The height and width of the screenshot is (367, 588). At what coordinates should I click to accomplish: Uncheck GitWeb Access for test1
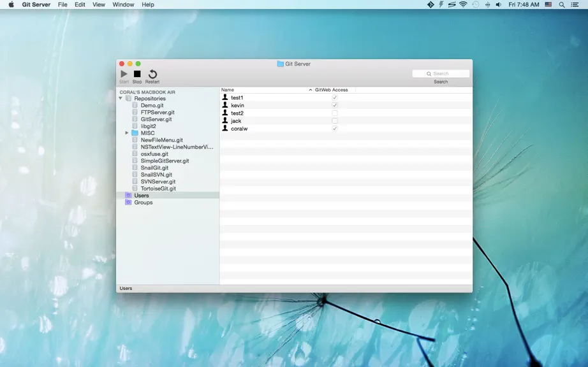(x=335, y=97)
